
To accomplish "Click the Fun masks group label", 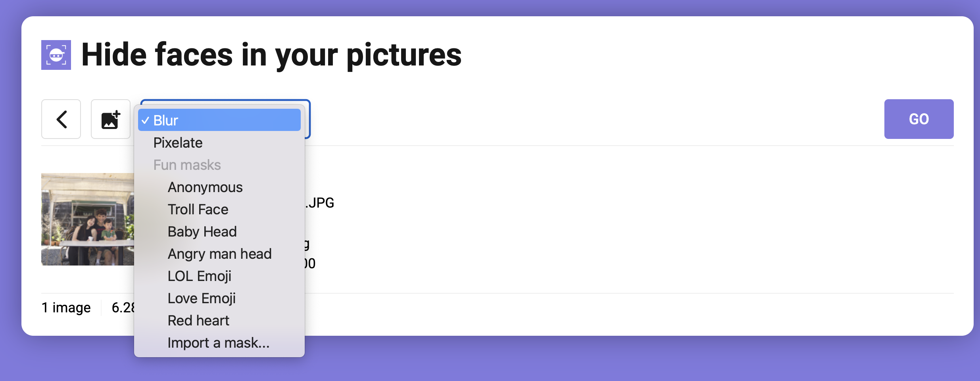I will [x=187, y=165].
